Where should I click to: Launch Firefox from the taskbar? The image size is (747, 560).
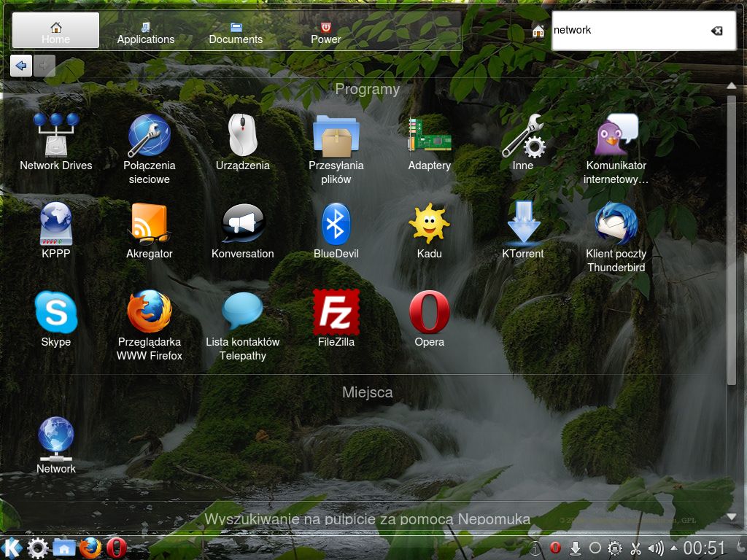90,548
